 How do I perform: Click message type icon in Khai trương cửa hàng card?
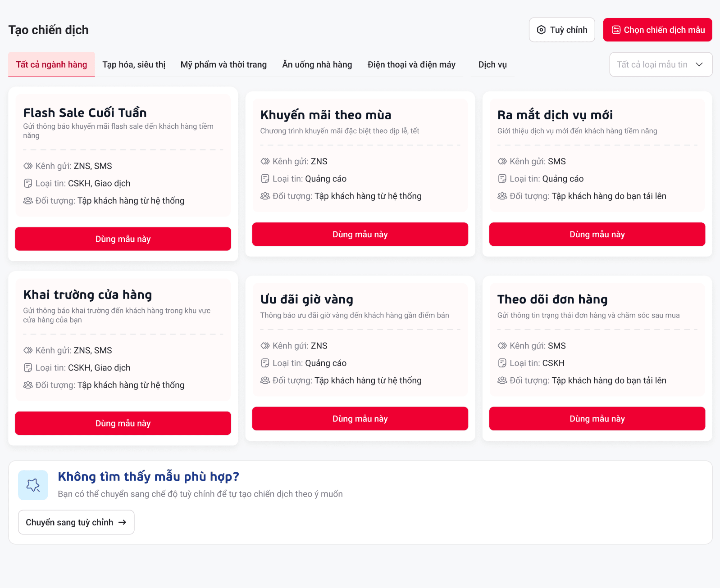click(28, 368)
